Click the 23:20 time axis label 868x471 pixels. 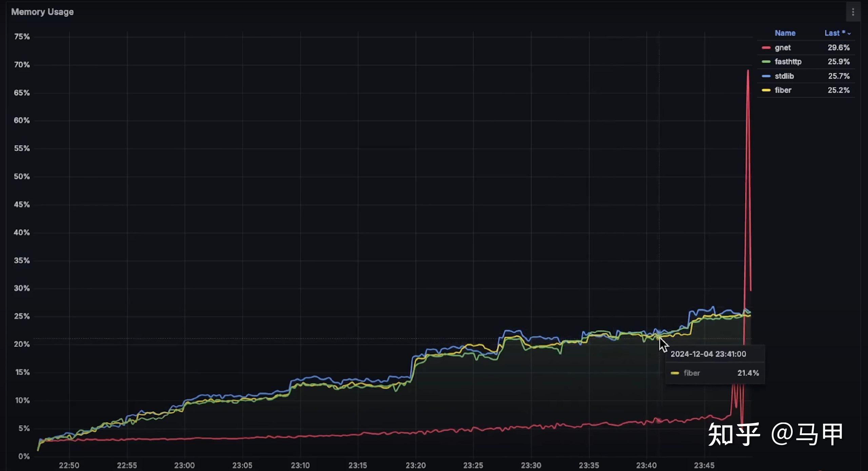416,465
